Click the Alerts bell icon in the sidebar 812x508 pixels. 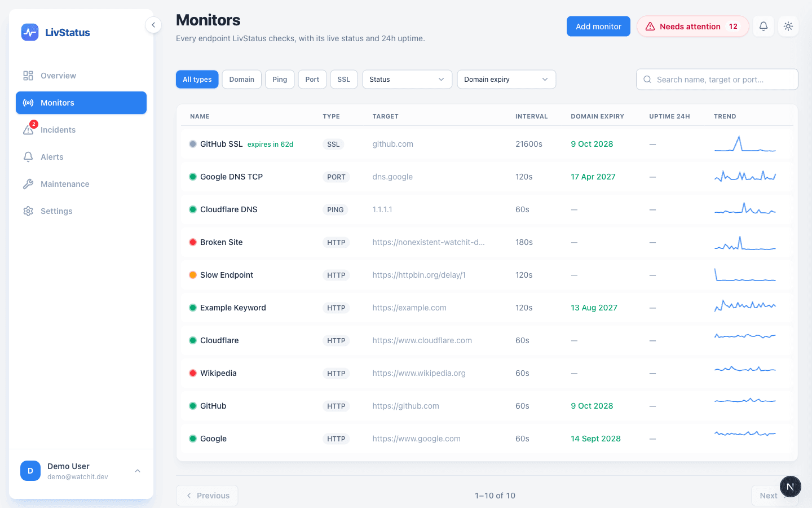point(28,157)
